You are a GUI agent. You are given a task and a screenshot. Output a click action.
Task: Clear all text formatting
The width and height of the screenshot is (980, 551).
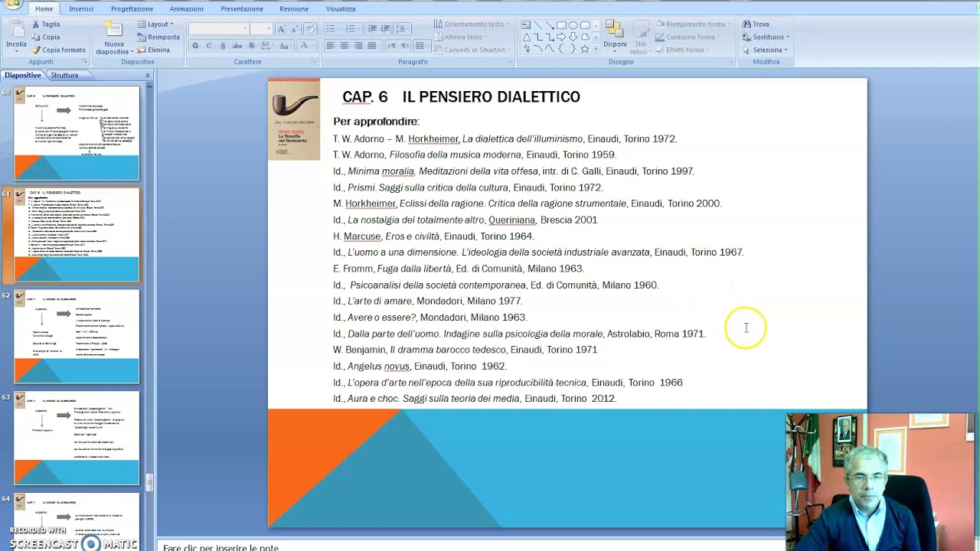coord(310,29)
